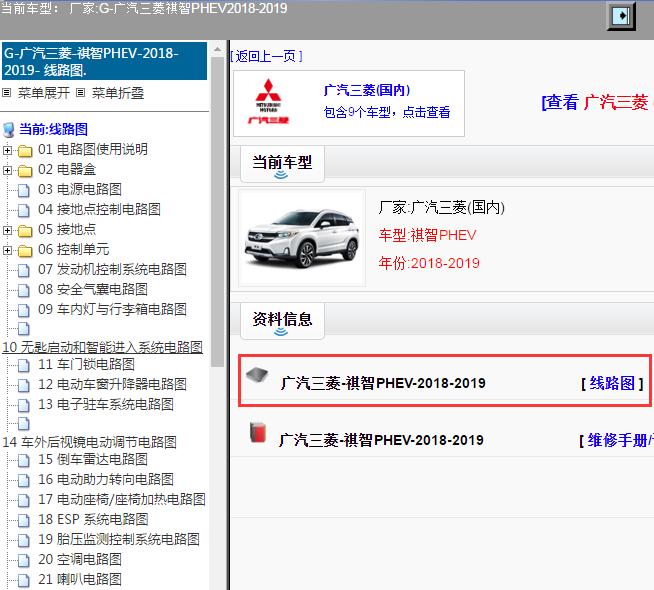
Task: Click the page icon of 17 电动座椅/座椅加热电路图
Action: pos(24,500)
